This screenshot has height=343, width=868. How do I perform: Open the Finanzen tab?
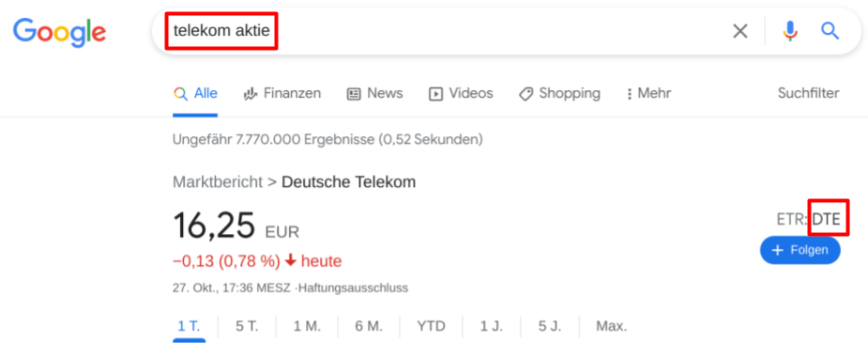282,94
